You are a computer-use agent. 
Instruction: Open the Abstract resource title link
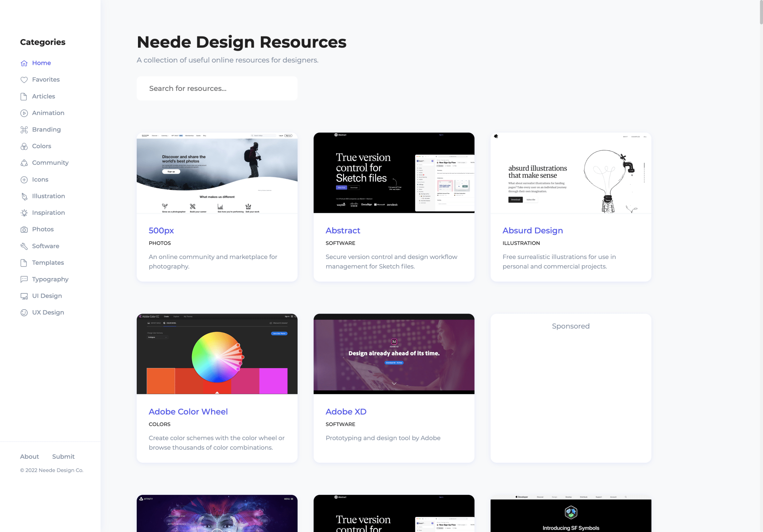coord(343,230)
